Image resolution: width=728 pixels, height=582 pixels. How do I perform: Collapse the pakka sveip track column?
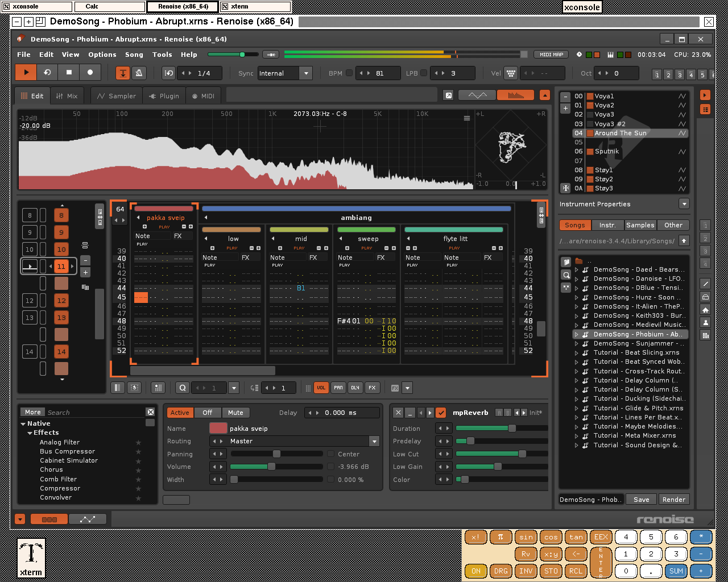tap(138, 218)
